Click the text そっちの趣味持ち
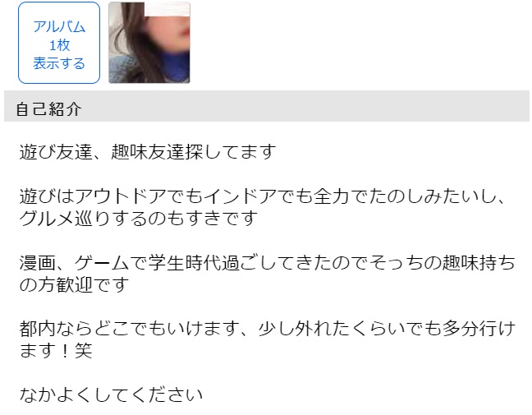 [442, 263]
